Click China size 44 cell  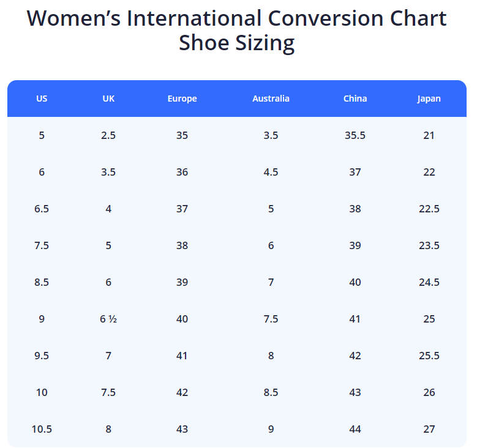click(355, 429)
